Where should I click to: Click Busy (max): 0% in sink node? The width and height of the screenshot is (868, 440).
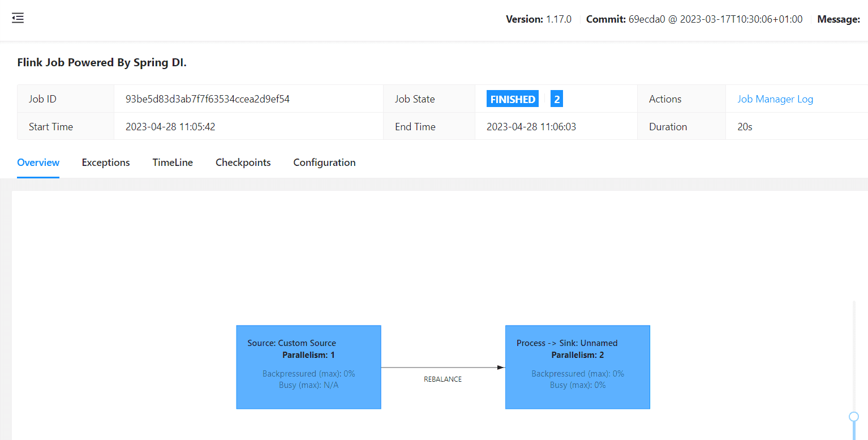pyautogui.click(x=578, y=385)
